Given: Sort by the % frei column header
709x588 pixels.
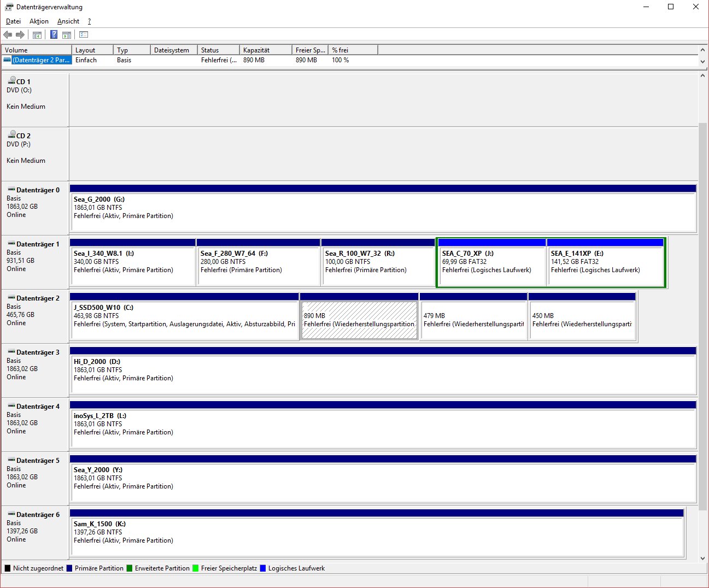Looking at the screenshot, I should coord(353,50).
